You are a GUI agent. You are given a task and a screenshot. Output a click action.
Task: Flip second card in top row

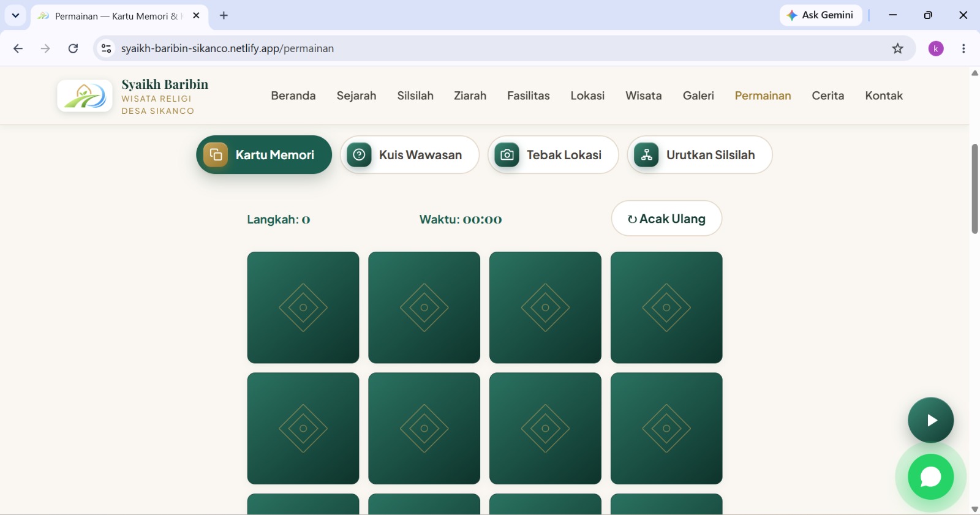point(424,307)
